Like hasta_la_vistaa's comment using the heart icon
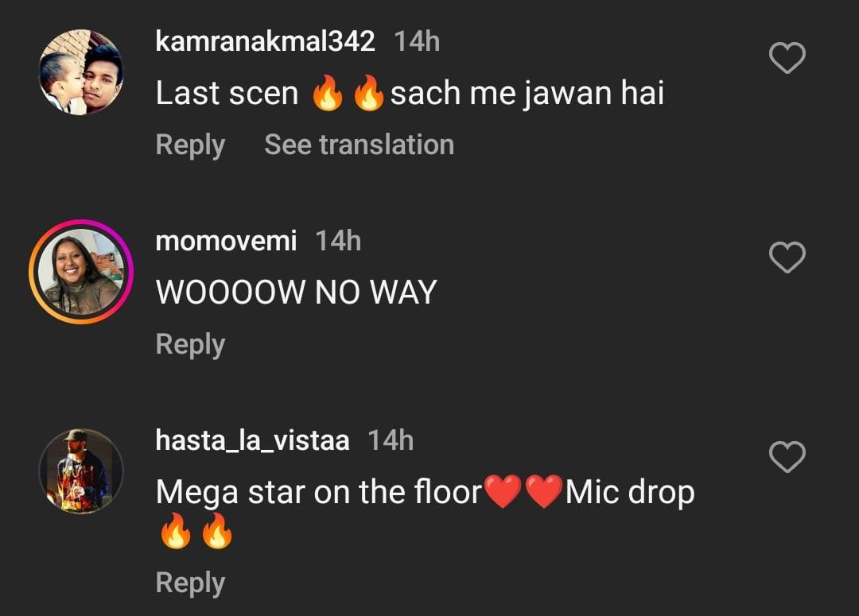This screenshot has height=616, width=859. 787,456
